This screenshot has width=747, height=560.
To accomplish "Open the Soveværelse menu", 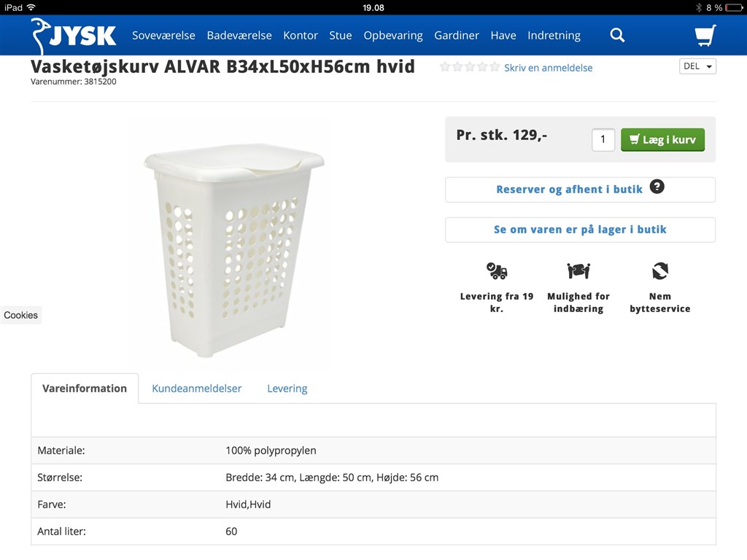I will pyautogui.click(x=163, y=35).
